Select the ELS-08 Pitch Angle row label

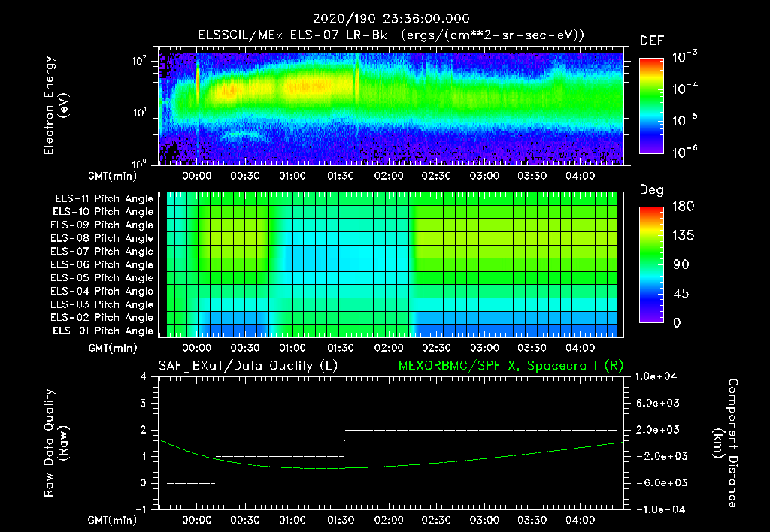(x=102, y=238)
